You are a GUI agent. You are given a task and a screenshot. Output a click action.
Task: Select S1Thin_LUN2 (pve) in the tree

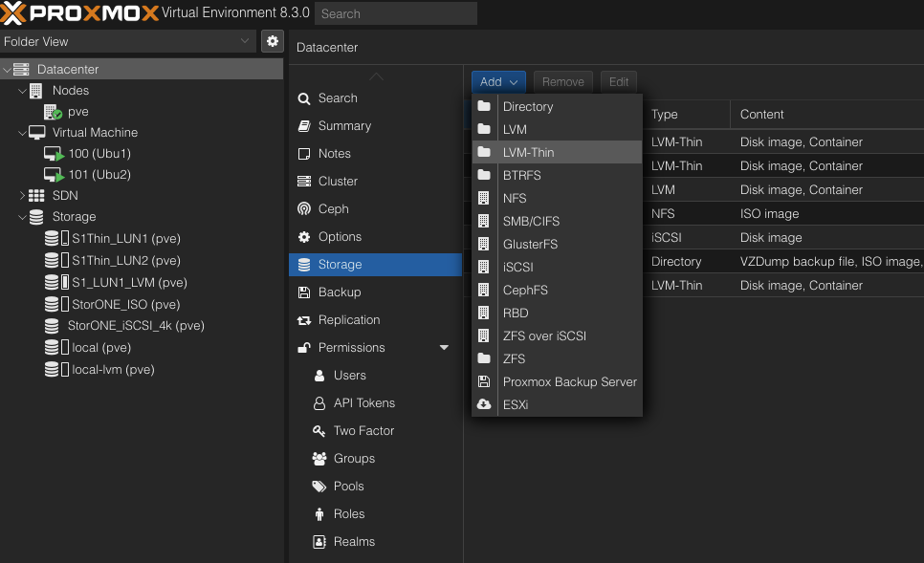click(126, 260)
